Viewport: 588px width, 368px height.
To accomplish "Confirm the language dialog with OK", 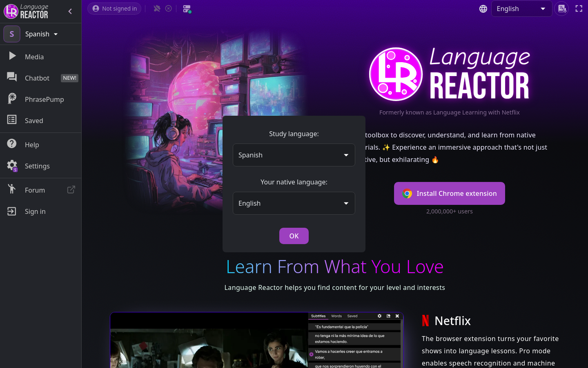I will [294, 236].
